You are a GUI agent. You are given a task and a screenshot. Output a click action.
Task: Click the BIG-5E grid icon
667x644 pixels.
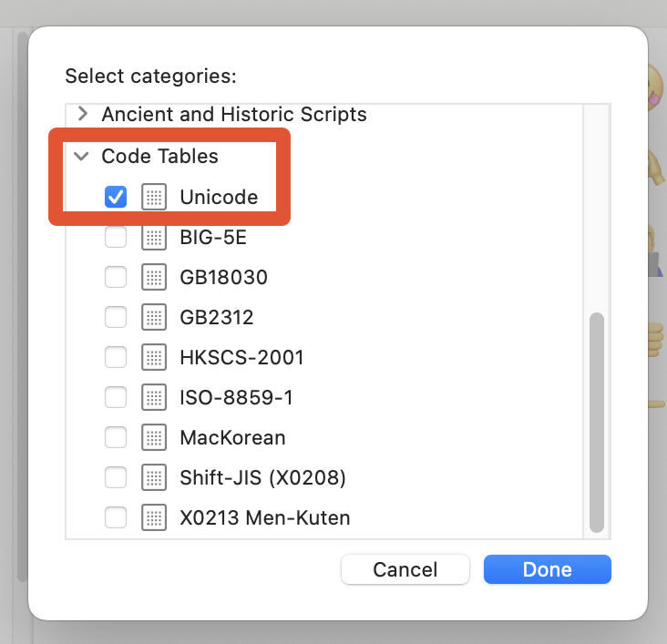pyautogui.click(x=154, y=237)
